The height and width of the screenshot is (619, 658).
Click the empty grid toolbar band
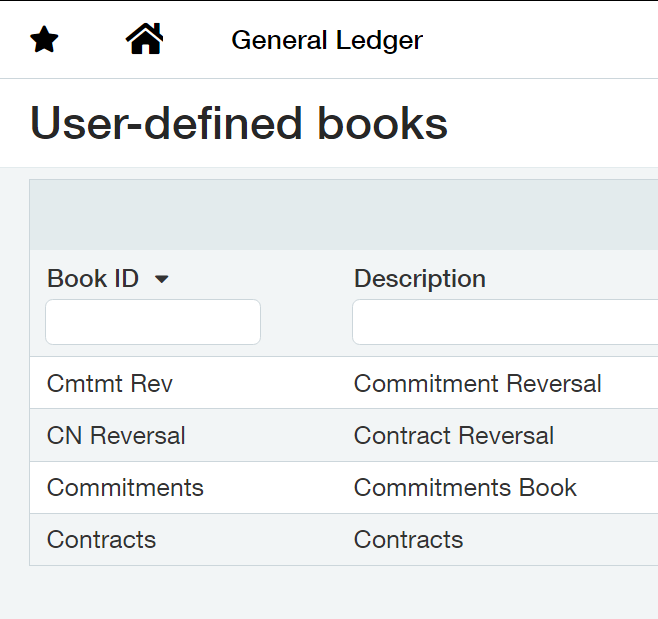pos(344,215)
